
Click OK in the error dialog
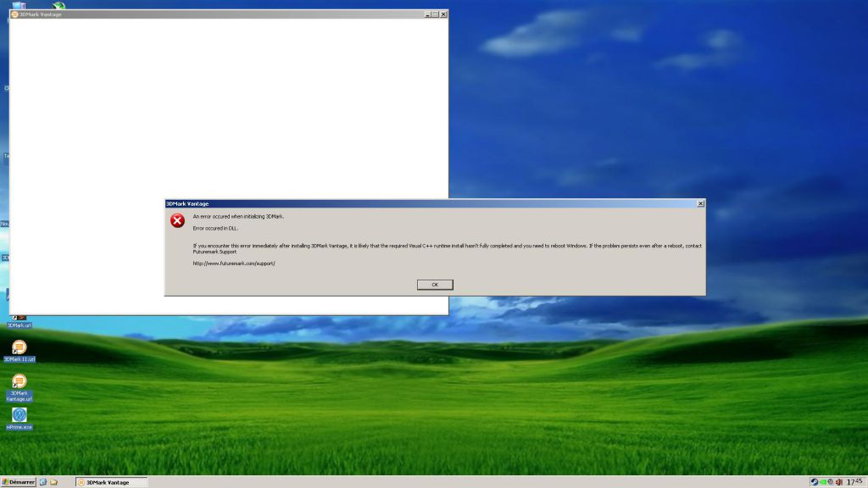(435, 285)
